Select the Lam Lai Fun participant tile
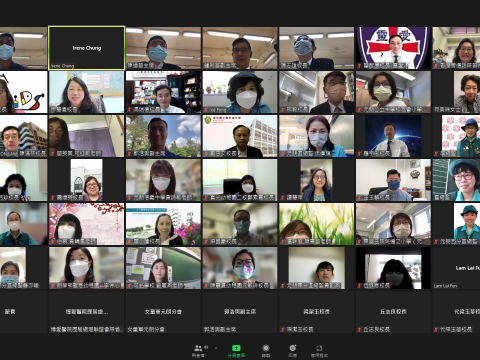Screen dimensions: 480x360 pos(456,268)
